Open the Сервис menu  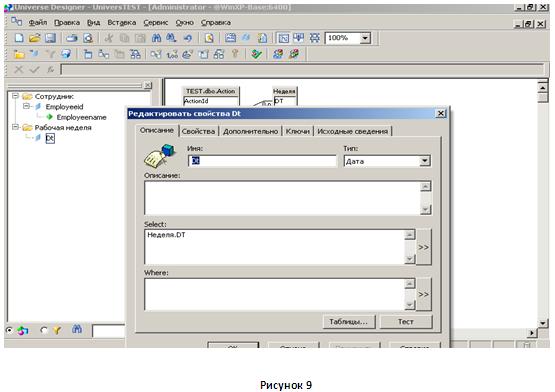[x=156, y=23]
